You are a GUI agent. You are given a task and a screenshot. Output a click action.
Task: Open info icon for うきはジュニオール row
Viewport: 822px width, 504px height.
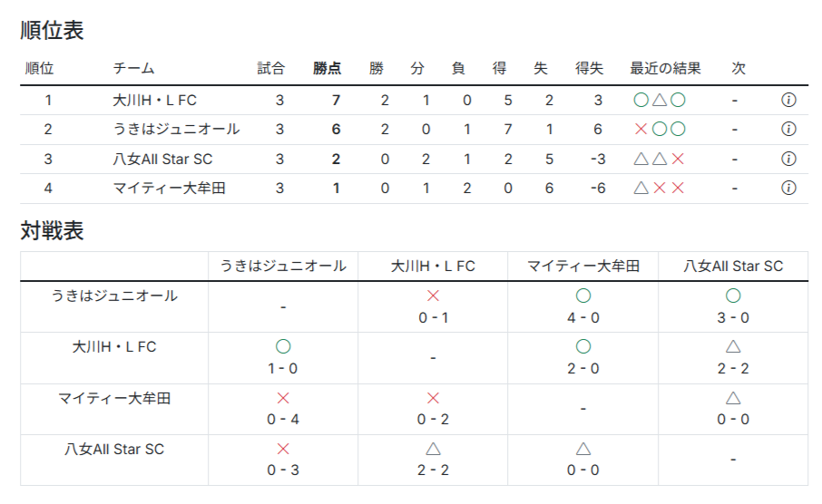coord(788,129)
